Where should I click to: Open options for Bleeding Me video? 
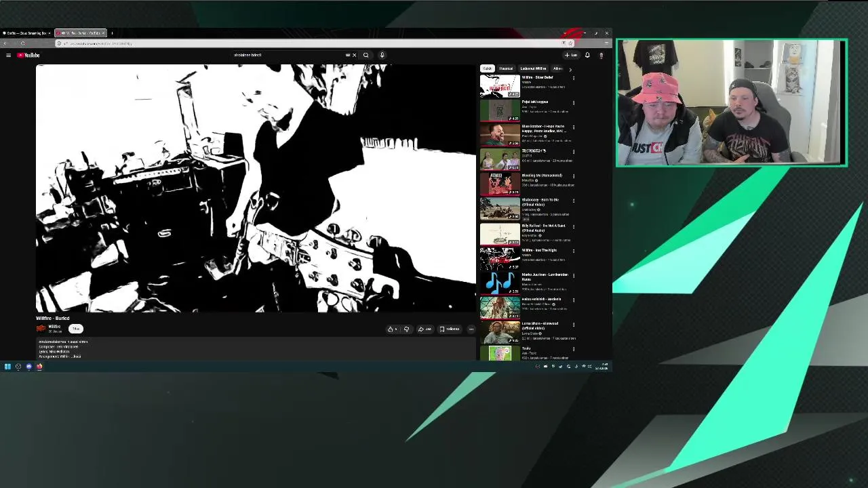coord(574,177)
